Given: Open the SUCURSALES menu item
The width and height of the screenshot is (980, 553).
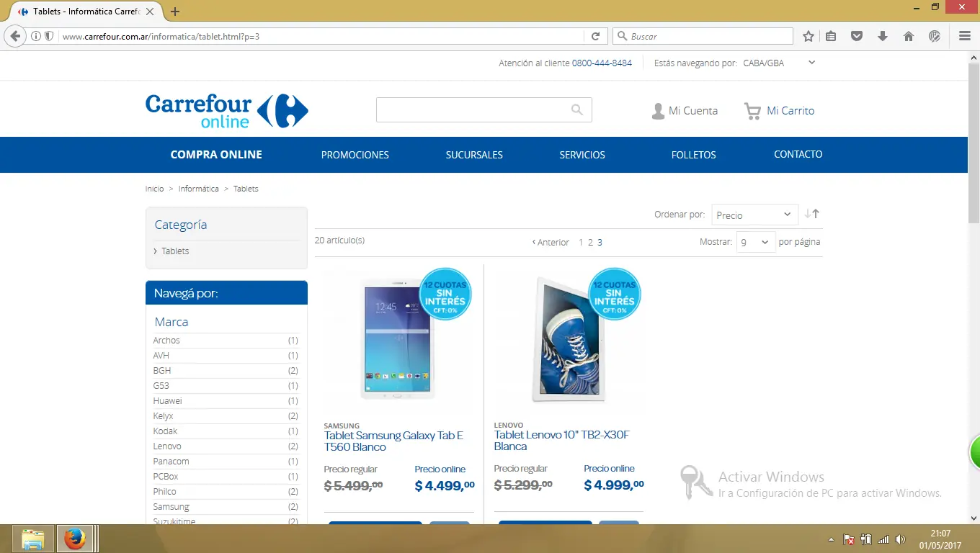Looking at the screenshot, I should point(474,155).
